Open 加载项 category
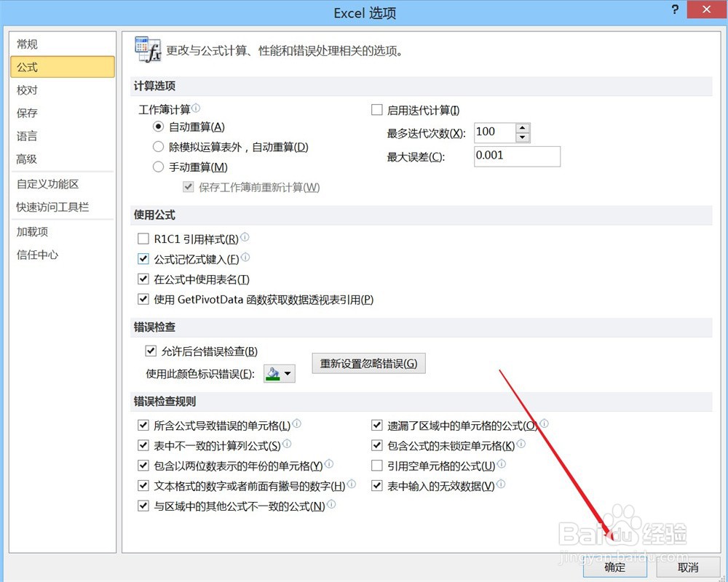728x582 pixels. 62,231
